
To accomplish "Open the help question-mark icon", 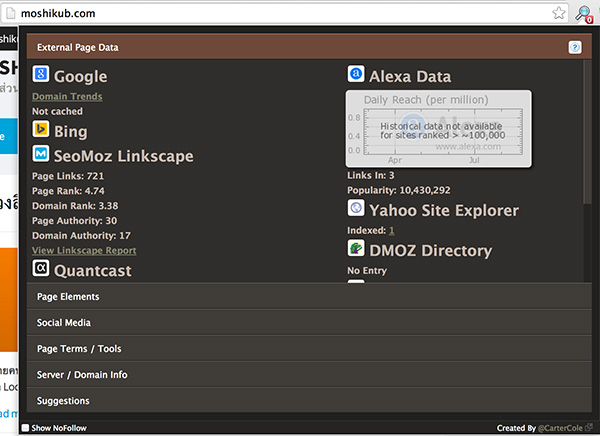I will 575,47.
